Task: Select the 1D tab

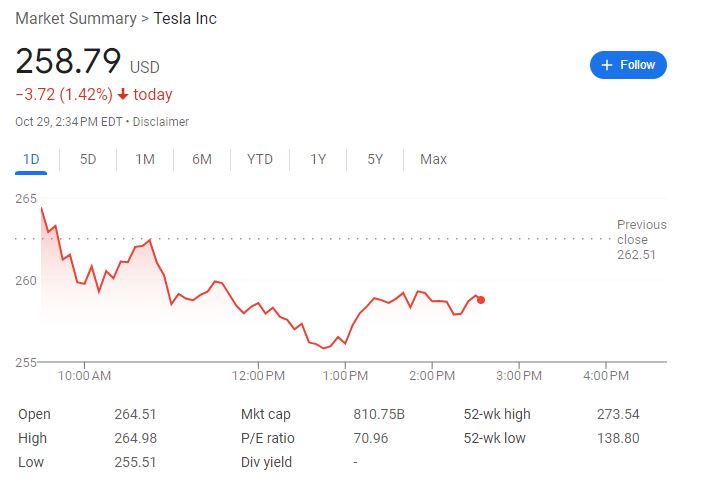Action: tap(31, 159)
